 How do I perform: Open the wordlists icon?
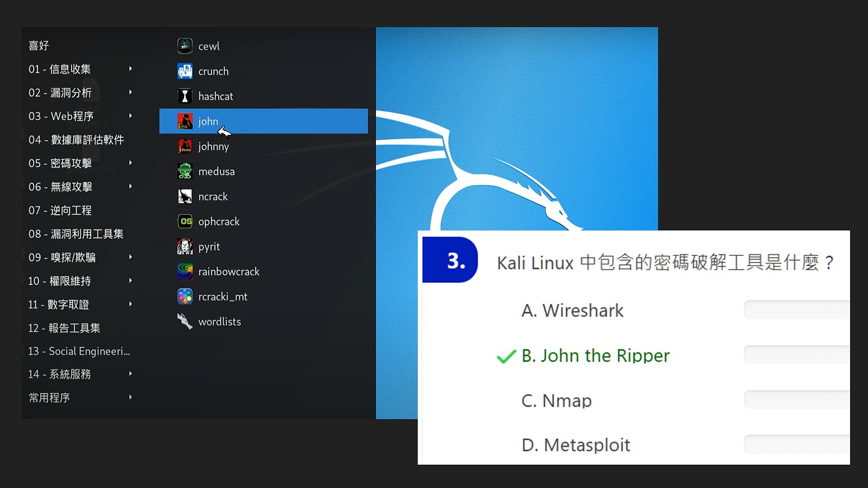[x=185, y=322]
